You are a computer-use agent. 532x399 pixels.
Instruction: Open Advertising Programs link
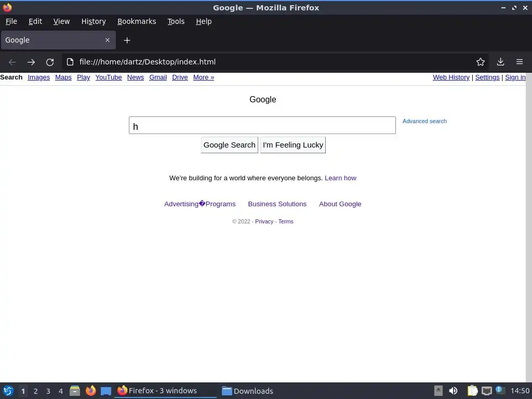click(x=200, y=204)
